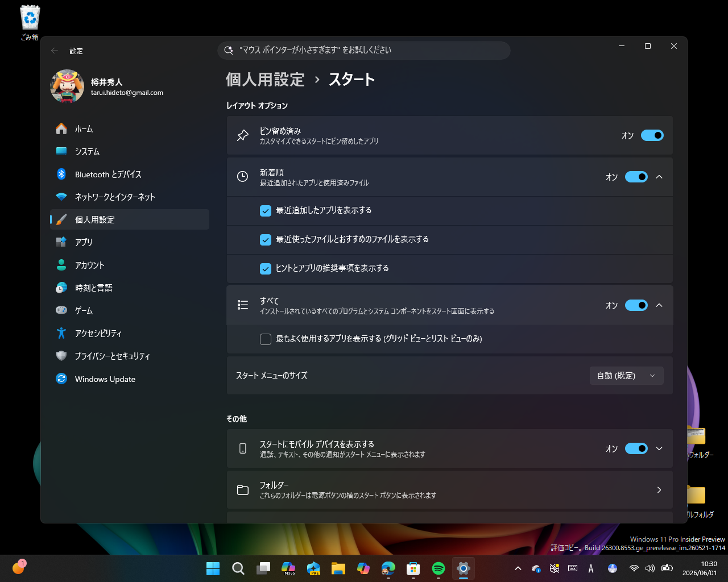Open Spotify from the taskbar

click(x=439, y=568)
